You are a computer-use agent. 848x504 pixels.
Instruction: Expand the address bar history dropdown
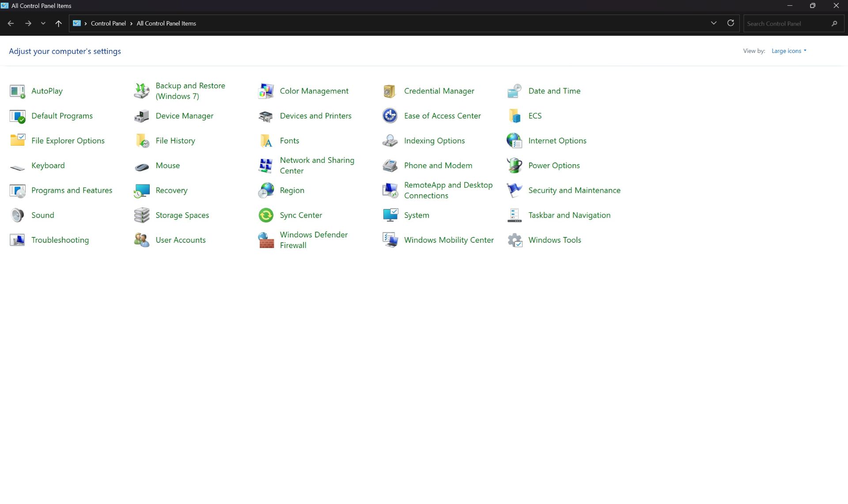click(714, 23)
